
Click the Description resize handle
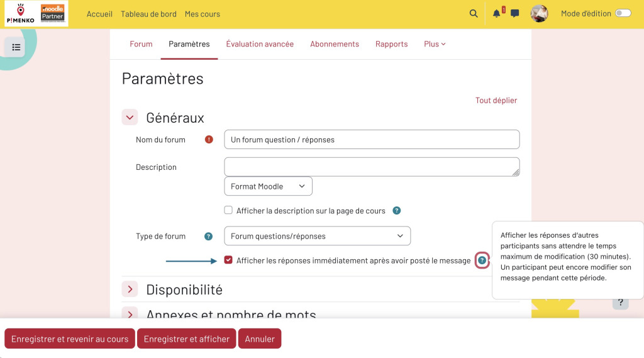tap(516, 172)
